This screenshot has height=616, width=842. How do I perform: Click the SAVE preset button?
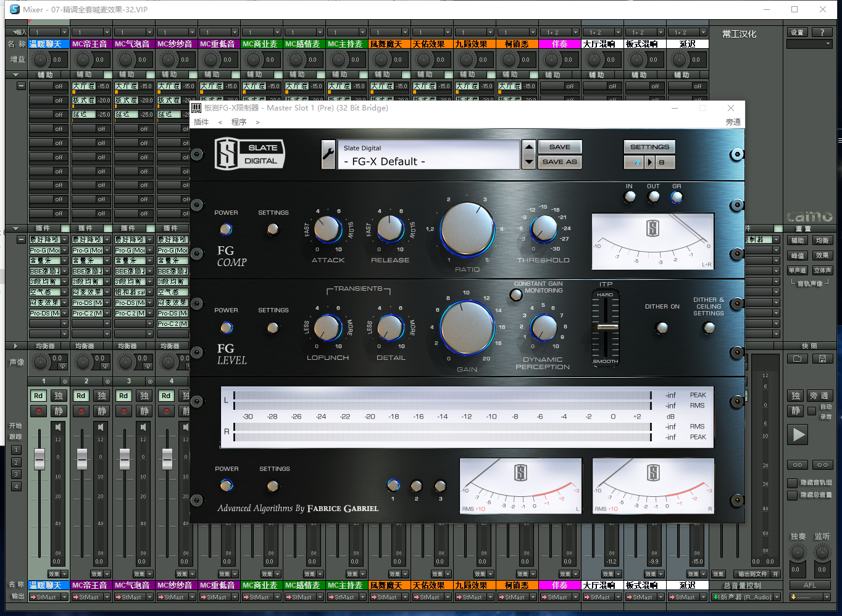(x=560, y=147)
